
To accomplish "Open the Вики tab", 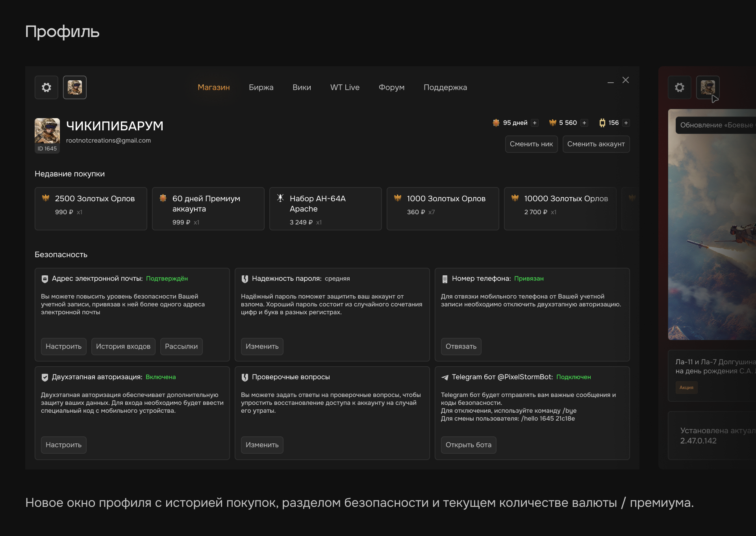I will point(302,87).
